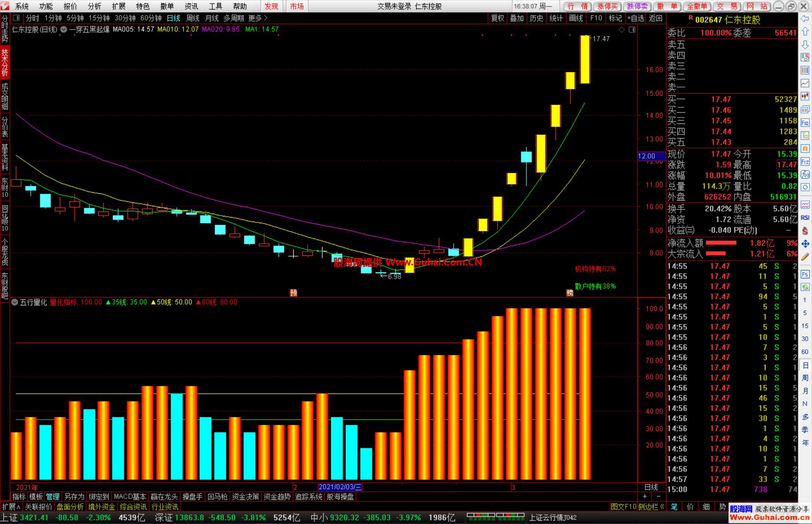This screenshot has width=812, height=524.
Task: Select the MACD基本 indicator tab
Action: (130, 497)
